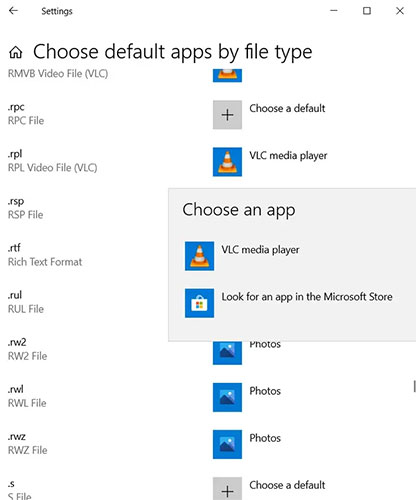Screen dimensions: 416x500
Task: Click the .rpc extension text
Action: coord(16,107)
